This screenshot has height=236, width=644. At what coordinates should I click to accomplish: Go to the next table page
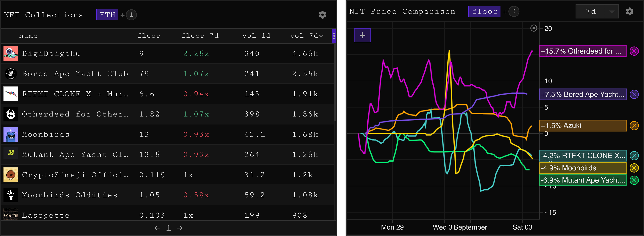tap(179, 228)
